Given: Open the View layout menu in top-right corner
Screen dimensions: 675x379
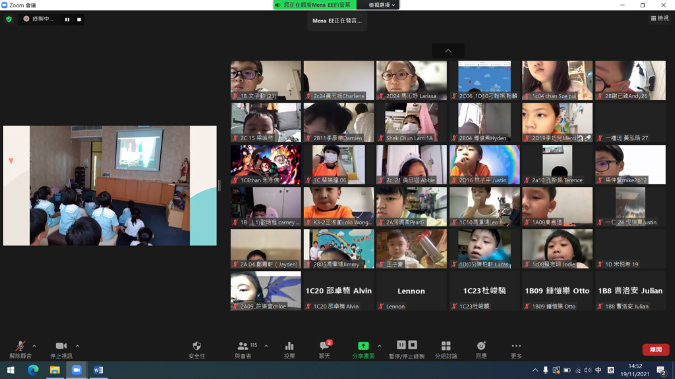Looking at the screenshot, I should pyautogui.click(x=660, y=18).
